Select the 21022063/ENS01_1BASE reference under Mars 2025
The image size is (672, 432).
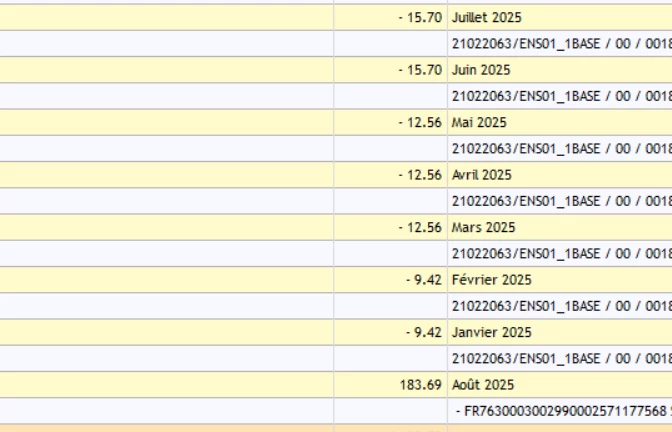[562, 254]
